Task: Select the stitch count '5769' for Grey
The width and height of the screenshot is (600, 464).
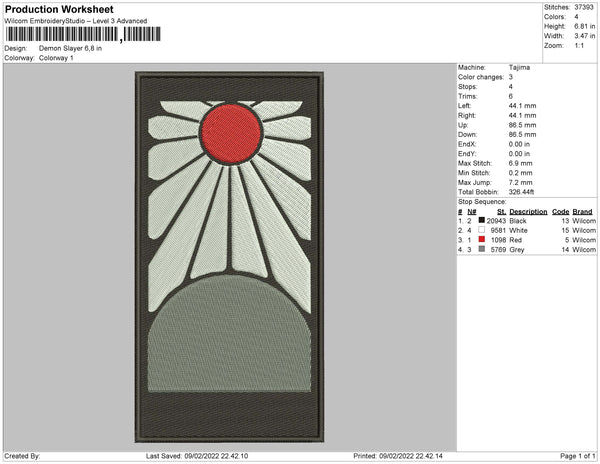Action: coord(498,250)
